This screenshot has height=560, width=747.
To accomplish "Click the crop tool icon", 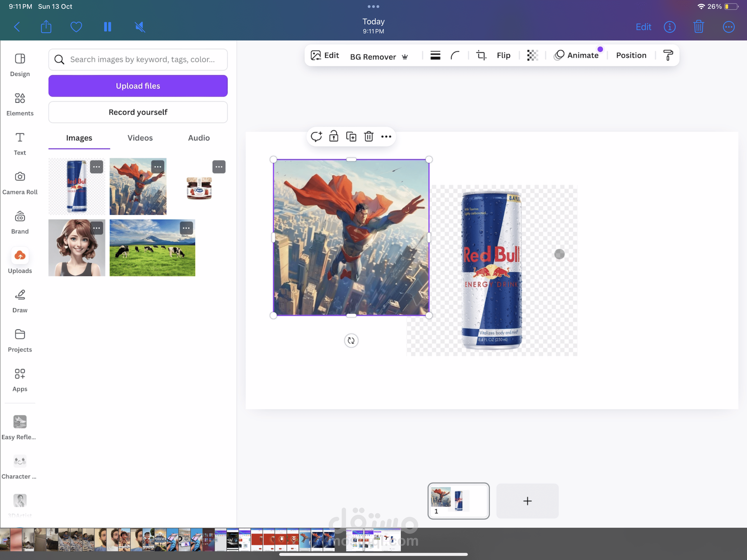I will [x=481, y=56].
